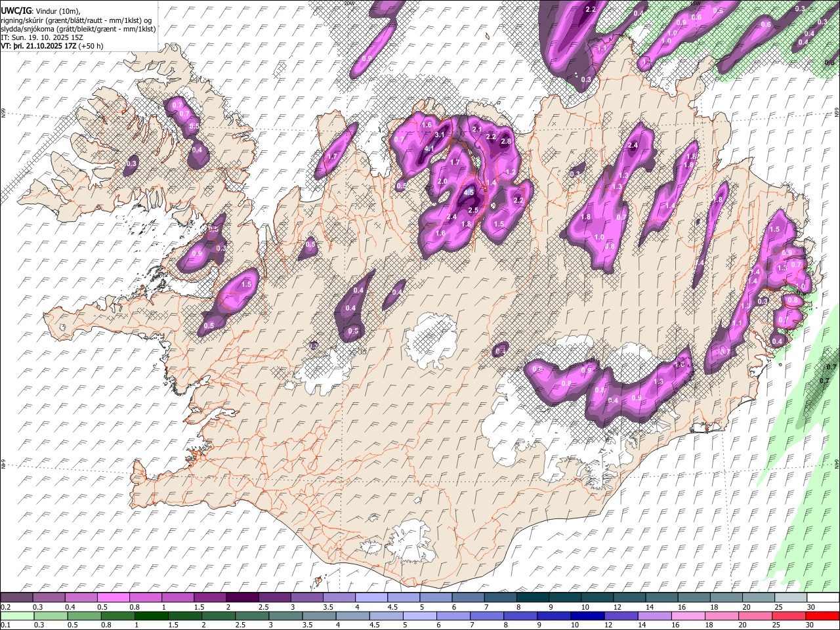Image resolution: width=840 pixels, height=630 pixels.
Task: Click the 'UWC/IG' title text
Action: 16,10
